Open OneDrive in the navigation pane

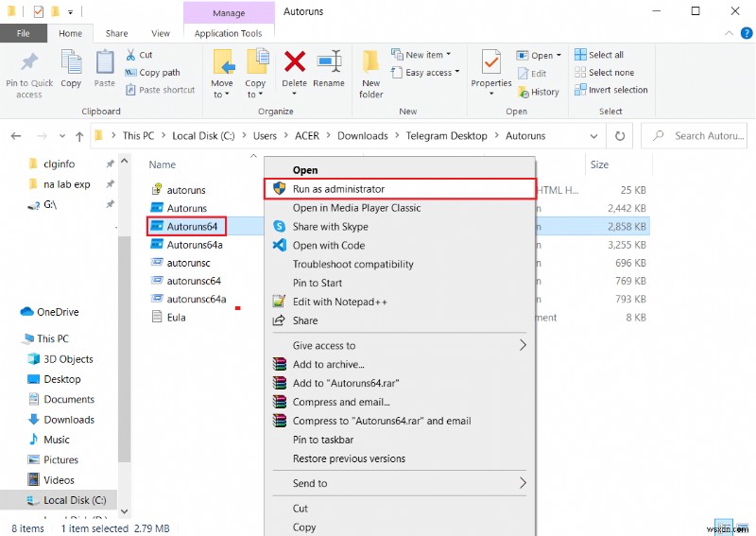58,312
